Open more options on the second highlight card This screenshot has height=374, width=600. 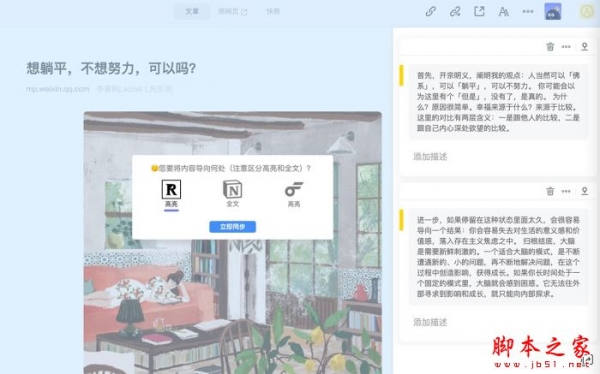(566, 191)
